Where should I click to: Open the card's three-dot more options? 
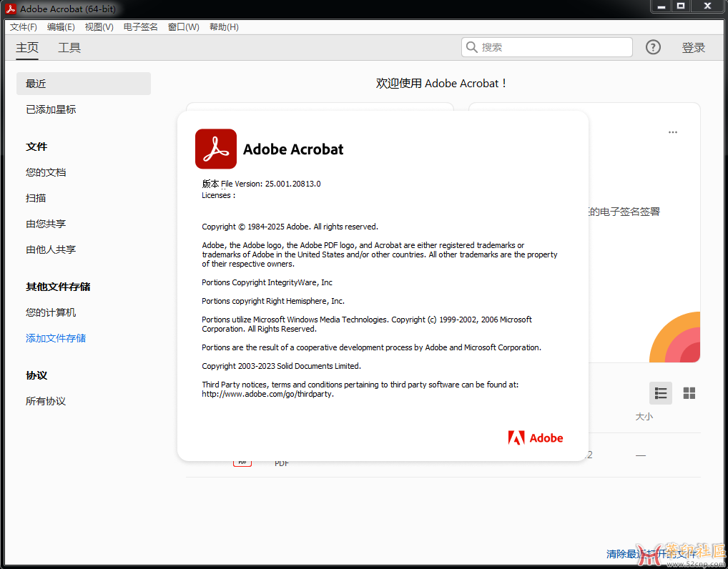673,132
